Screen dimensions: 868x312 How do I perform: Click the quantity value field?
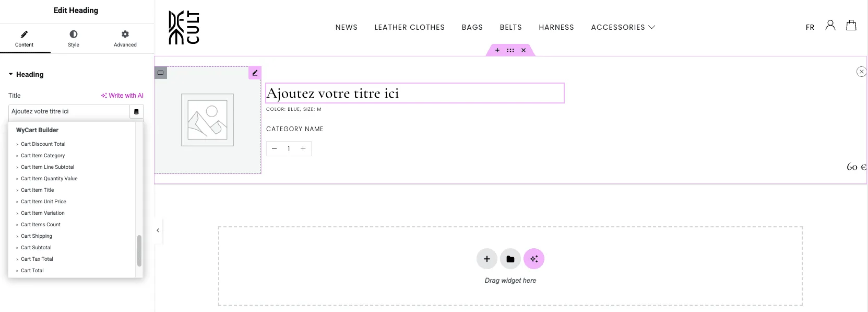[289, 149]
